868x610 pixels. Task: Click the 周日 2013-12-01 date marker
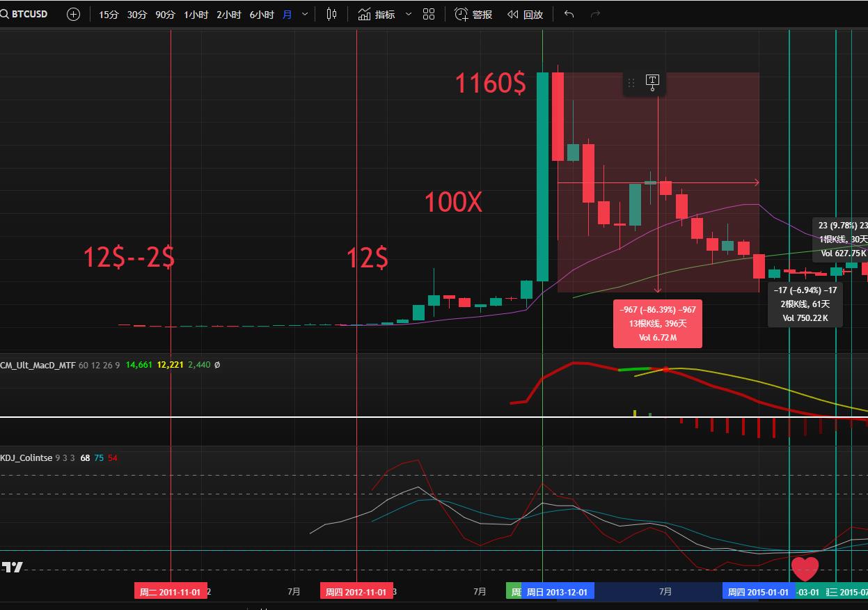point(557,591)
